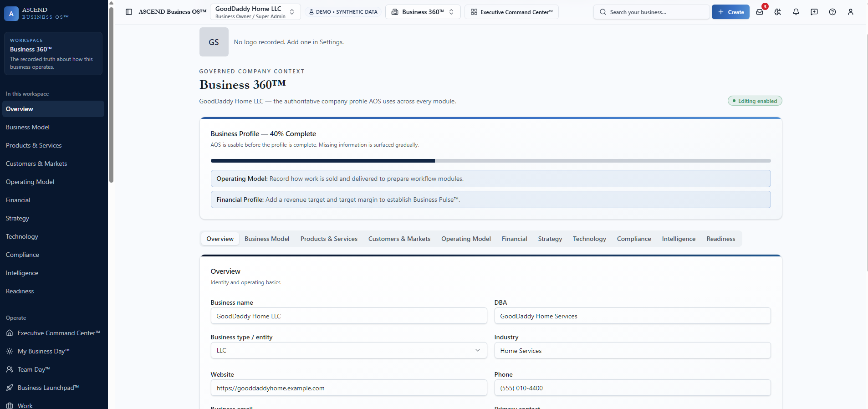This screenshot has width=868, height=409.
Task: Click the Create button
Action: tap(730, 12)
